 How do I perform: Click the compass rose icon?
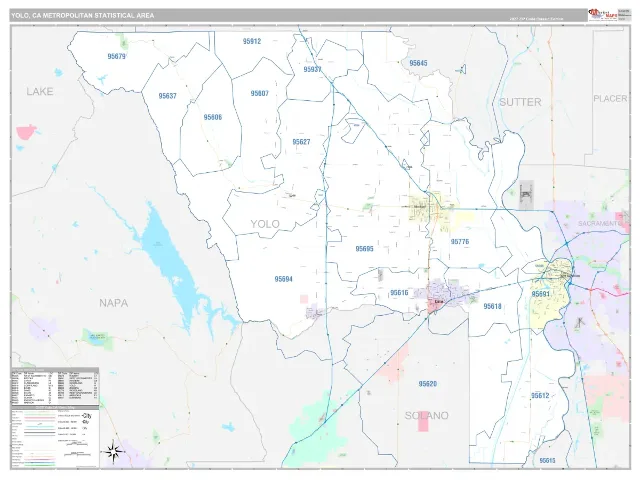pos(113,452)
